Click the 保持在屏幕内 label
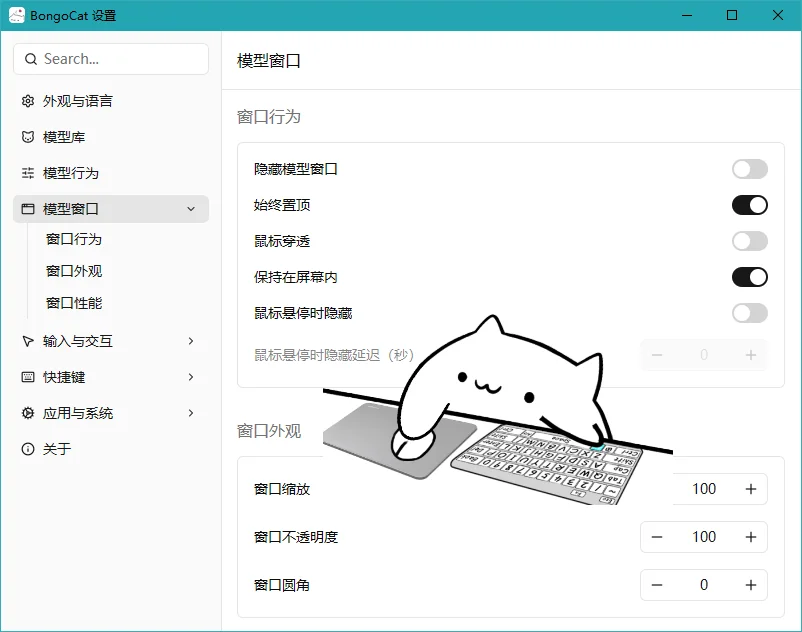The width and height of the screenshot is (802, 632). tap(296, 277)
